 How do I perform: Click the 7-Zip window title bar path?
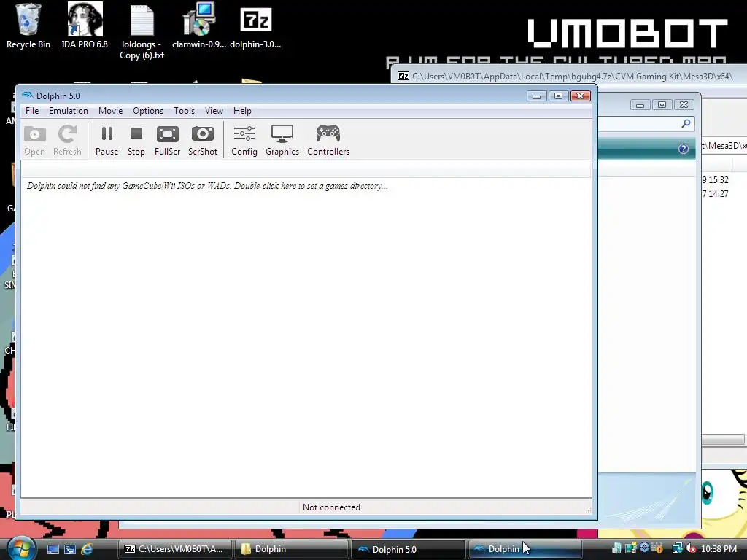[x=572, y=76]
